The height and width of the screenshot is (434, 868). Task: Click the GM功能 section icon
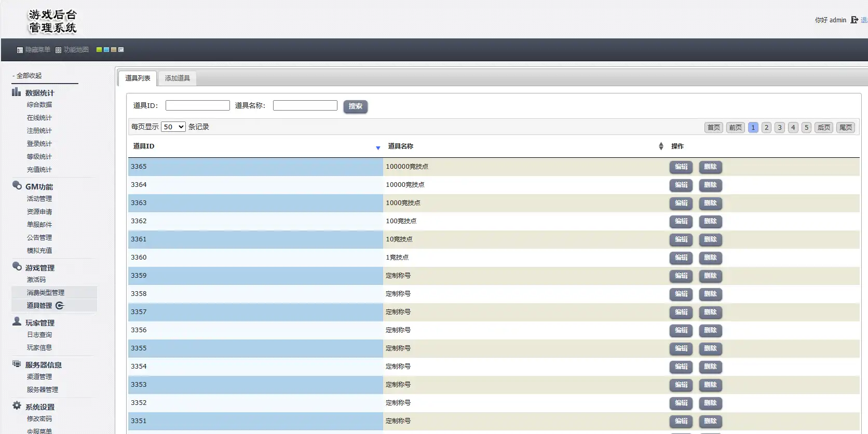[17, 186]
